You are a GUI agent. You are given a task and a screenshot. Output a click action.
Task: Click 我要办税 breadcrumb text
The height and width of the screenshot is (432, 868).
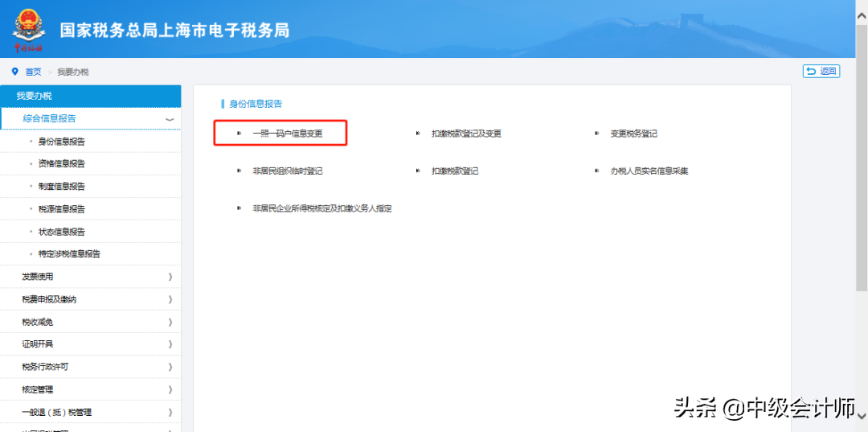pyautogui.click(x=73, y=72)
